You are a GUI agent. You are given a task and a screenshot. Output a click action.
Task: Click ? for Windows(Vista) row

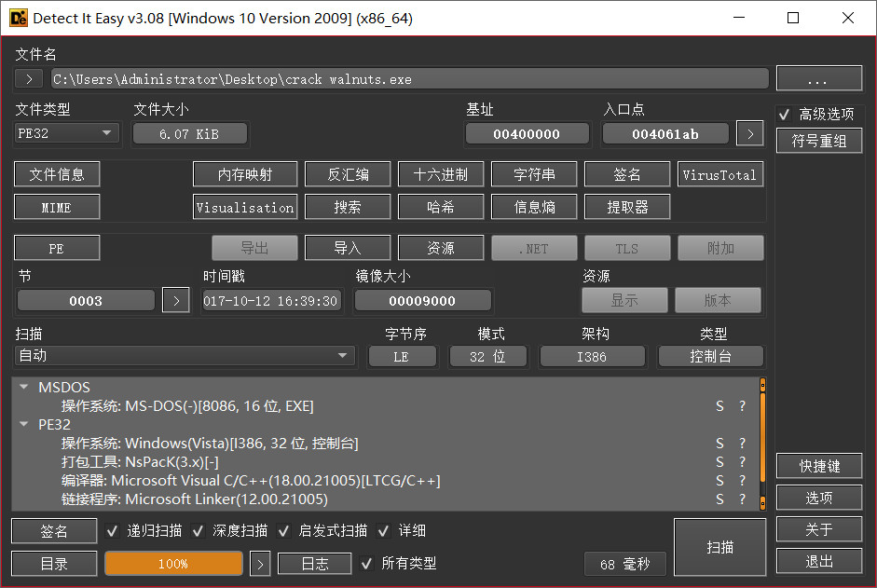click(x=742, y=444)
